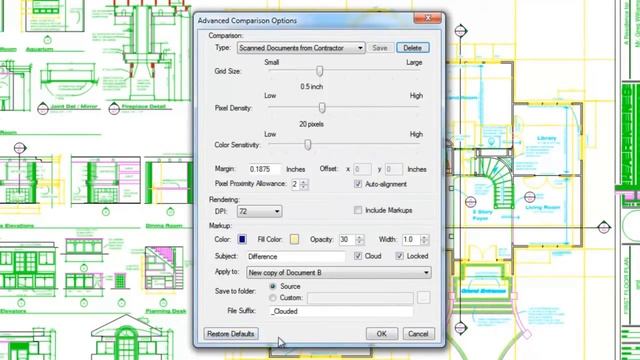640x360 pixels.
Task: Enable the Include Markups checkbox
Action: click(x=358, y=210)
